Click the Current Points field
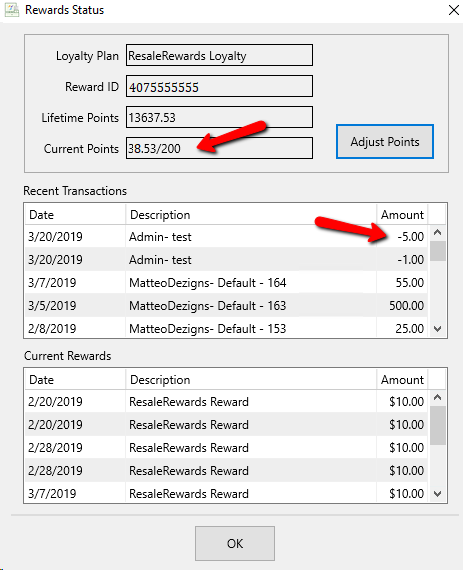The image size is (463, 570). pos(219,148)
